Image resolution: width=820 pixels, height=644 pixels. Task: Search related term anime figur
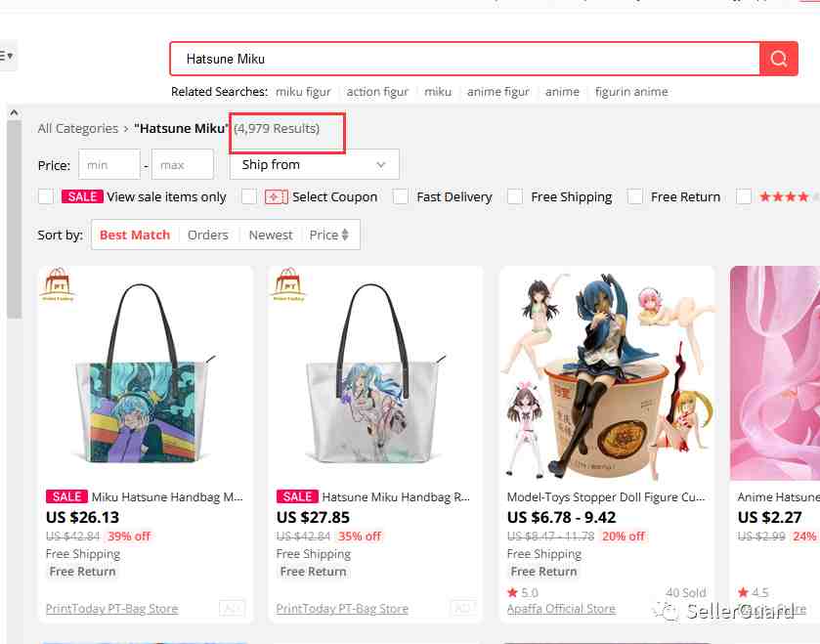(x=498, y=92)
